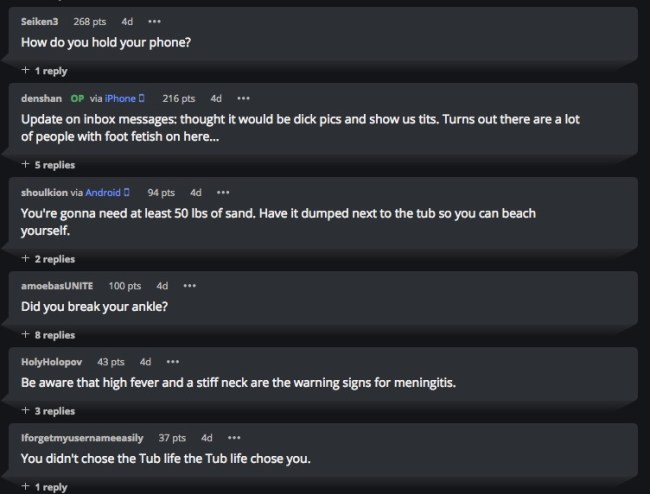Viewport: 650px width, 494px height.
Task: Open Iforgetmyusernameeasily's profile
Action: (82, 437)
